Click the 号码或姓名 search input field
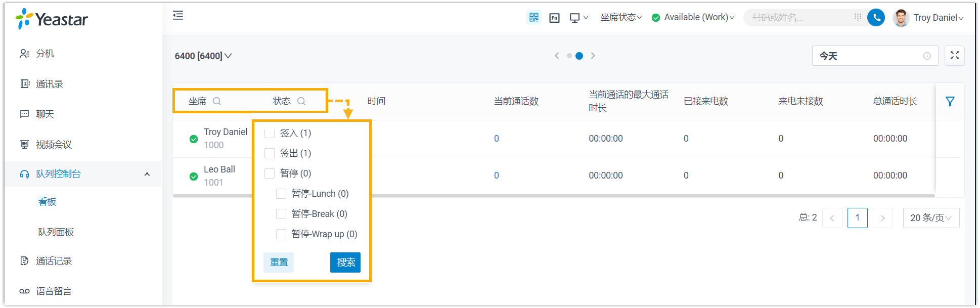980x308 pixels. pos(799,18)
